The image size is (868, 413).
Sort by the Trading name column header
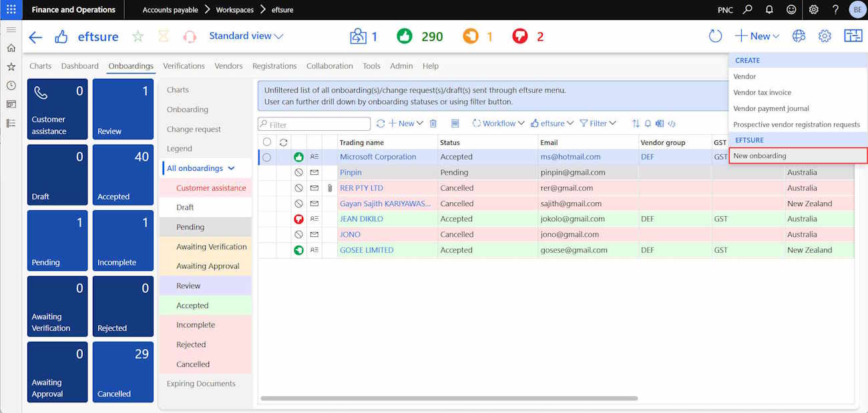(361, 142)
